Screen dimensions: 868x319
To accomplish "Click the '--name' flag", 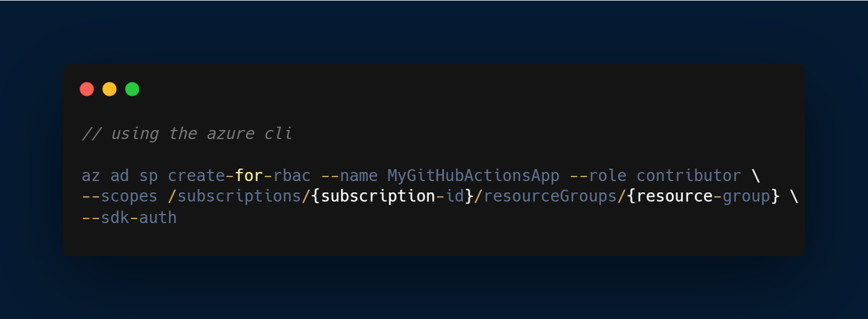I will (349, 175).
